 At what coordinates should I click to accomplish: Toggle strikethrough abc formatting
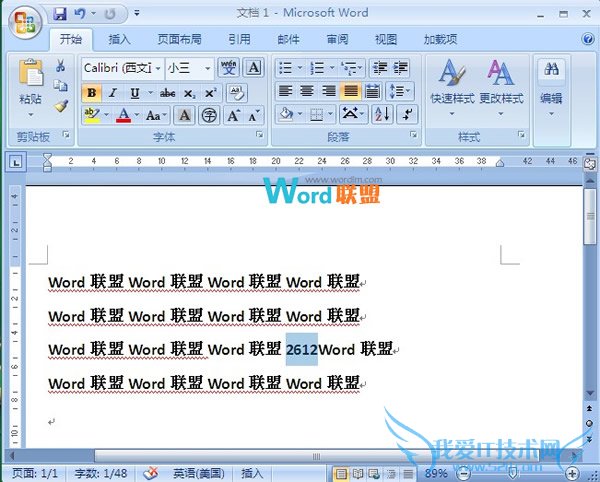[x=168, y=93]
